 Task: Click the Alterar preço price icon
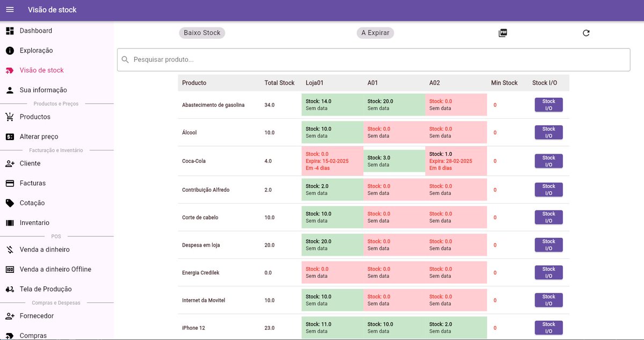[10, 137]
